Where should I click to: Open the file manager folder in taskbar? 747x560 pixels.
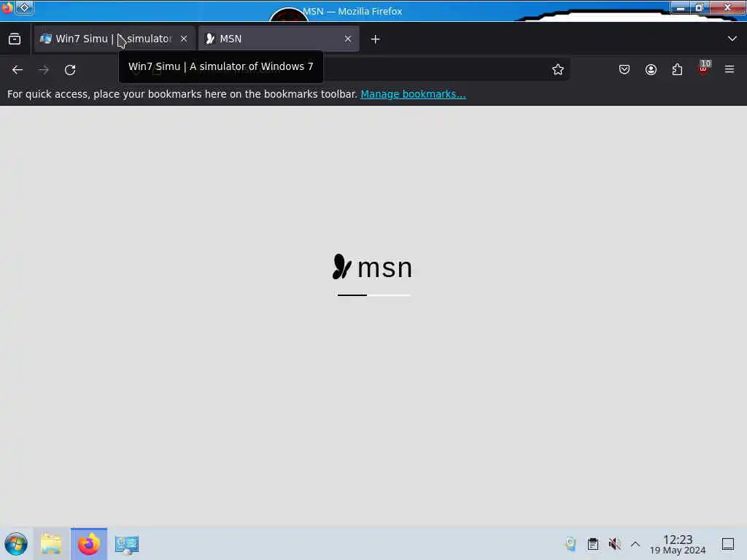pos(51,544)
